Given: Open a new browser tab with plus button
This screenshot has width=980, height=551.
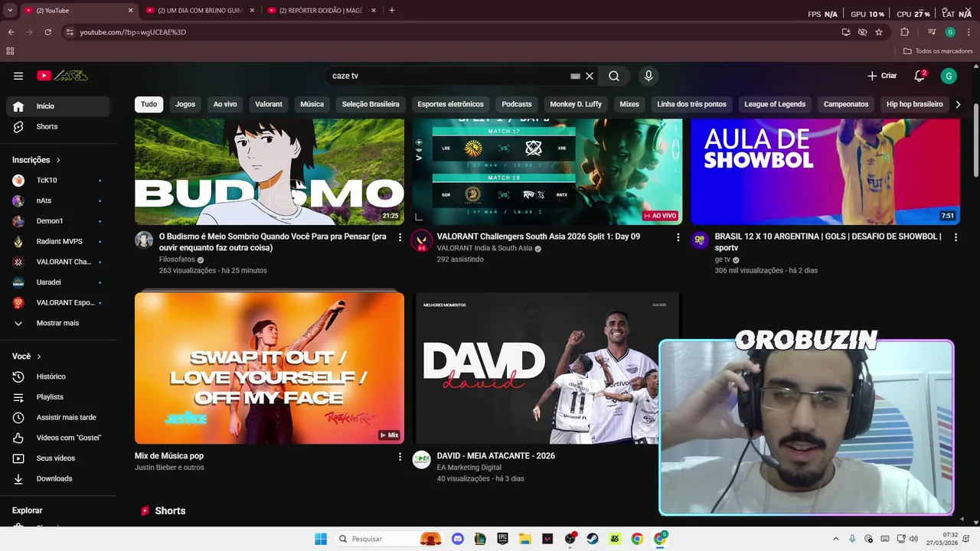Looking at the screenshot, I should 392,11.
